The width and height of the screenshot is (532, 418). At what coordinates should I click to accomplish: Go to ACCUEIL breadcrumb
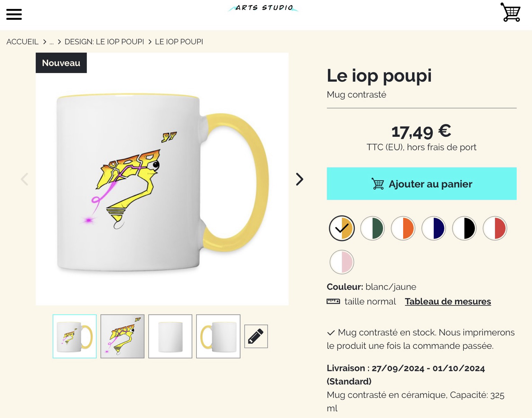point(23,42)
